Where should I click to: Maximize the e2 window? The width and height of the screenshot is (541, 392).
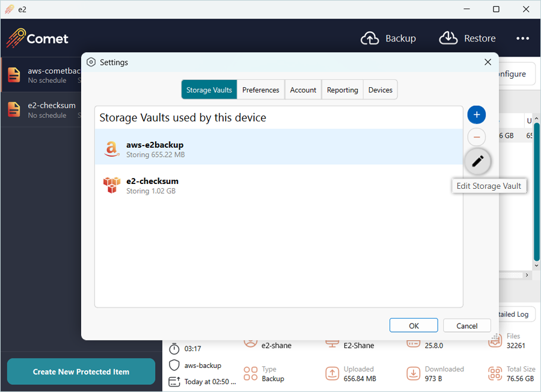tap(496, 9)
